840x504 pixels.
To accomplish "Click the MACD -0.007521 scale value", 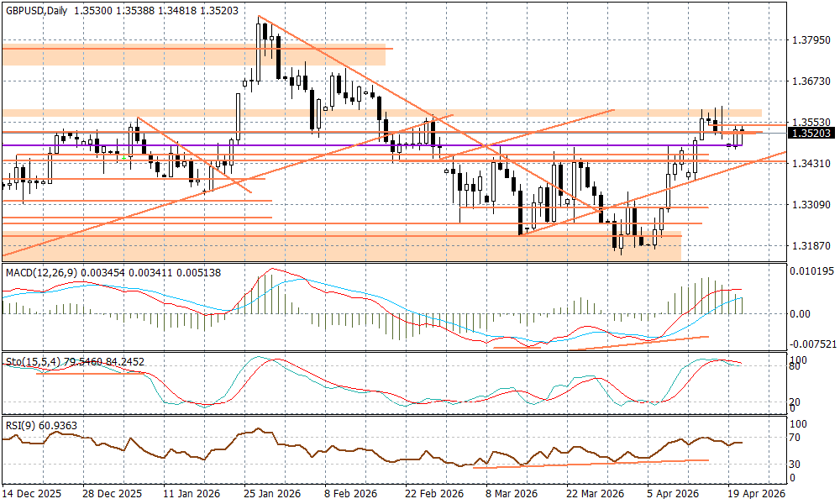I will (x=813, y=343).
